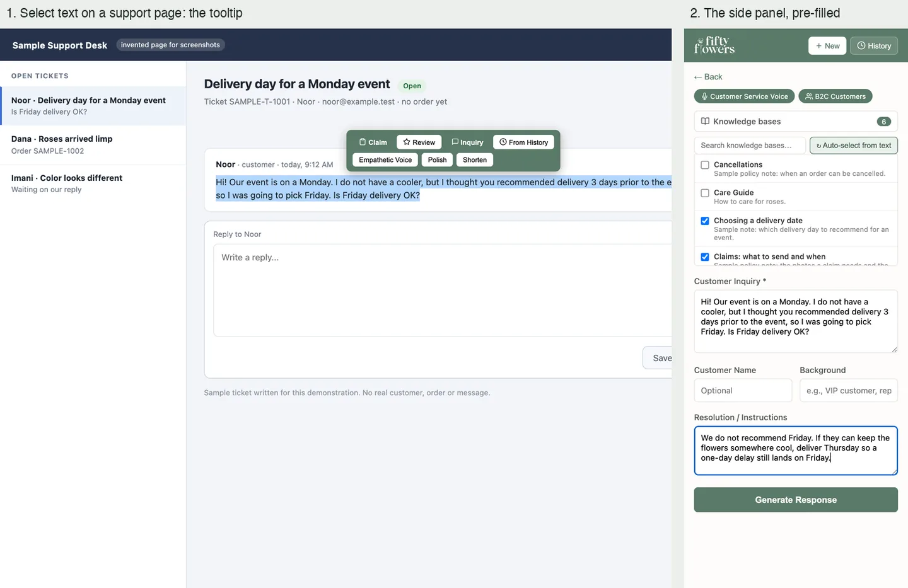The width and height of the screenshot is (908, 588).
Task: Click the Open status badge
Action: click(x=412, y=86)
